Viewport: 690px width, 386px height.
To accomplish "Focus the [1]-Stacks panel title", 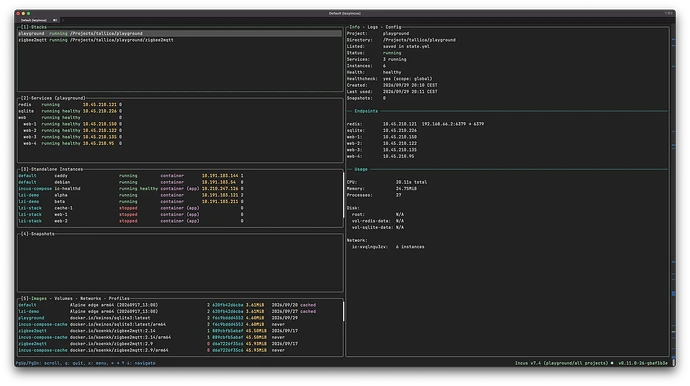I will [33, 27].
